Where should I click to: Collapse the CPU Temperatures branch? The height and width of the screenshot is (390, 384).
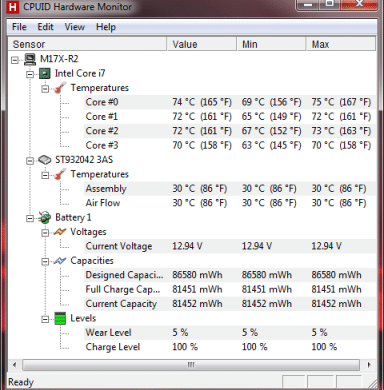45,89
